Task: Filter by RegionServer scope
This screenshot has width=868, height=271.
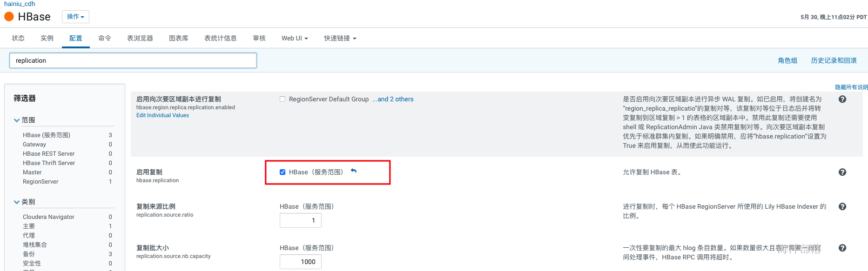Action: coord(40,182)
